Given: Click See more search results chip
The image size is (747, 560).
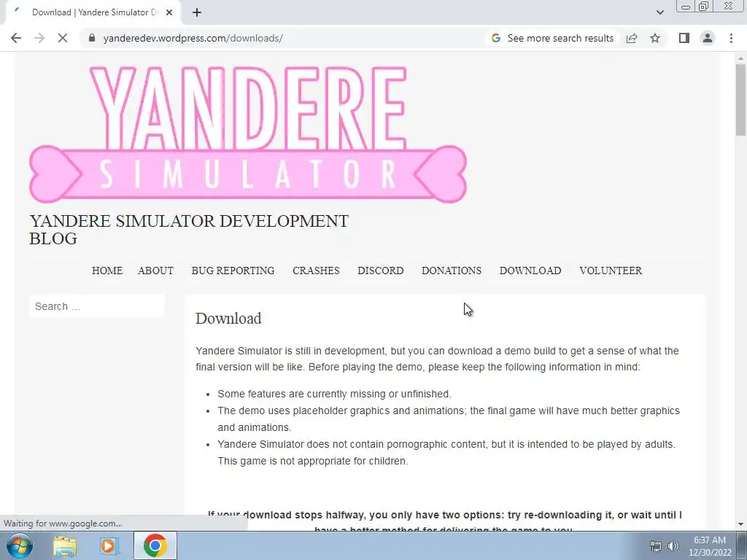Looking at the screenshot, I should 553,38.
